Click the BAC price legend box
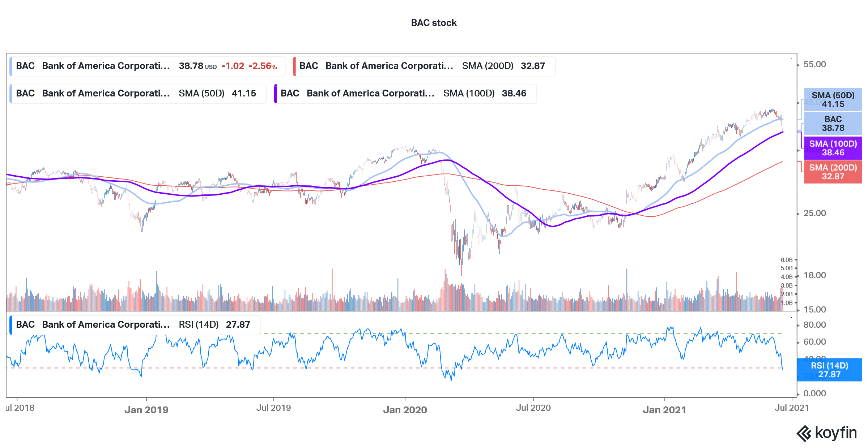 148,66
